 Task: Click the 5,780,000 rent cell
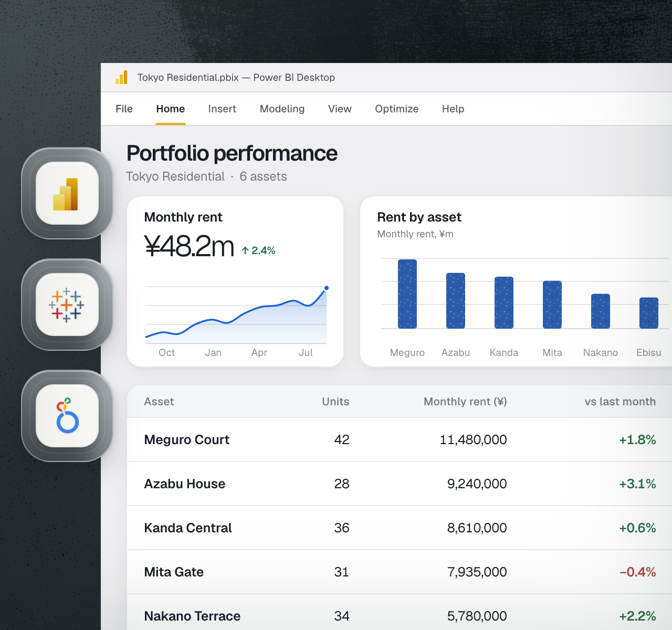tap(477, 616)
